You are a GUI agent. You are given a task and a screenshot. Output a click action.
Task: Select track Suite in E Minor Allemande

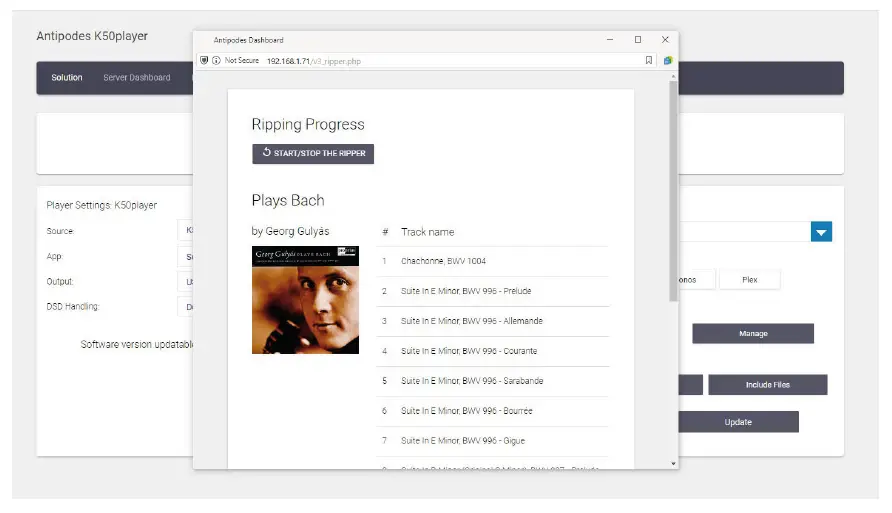[x=493, y=321]
